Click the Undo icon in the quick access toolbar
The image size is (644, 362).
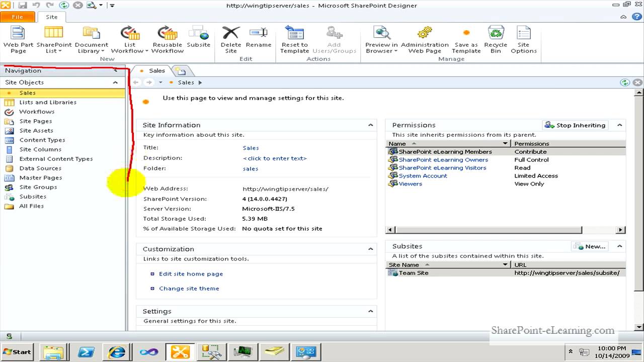tap(36, 5)
